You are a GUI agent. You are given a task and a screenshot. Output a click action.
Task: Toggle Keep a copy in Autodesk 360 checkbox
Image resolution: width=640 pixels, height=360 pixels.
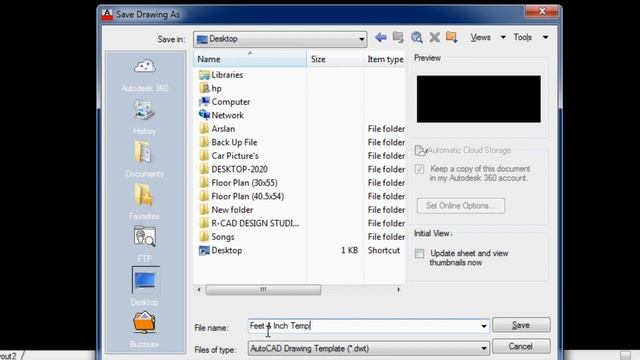[x=419, y=169]
